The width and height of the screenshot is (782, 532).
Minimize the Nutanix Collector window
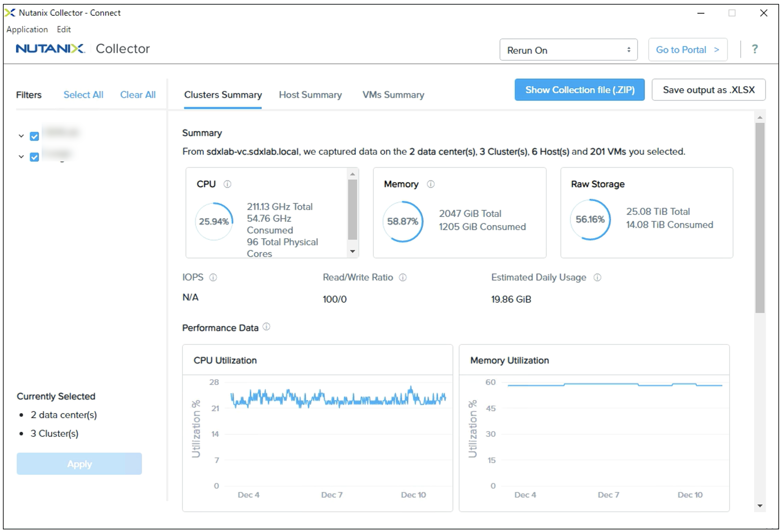tap(701, 13)
